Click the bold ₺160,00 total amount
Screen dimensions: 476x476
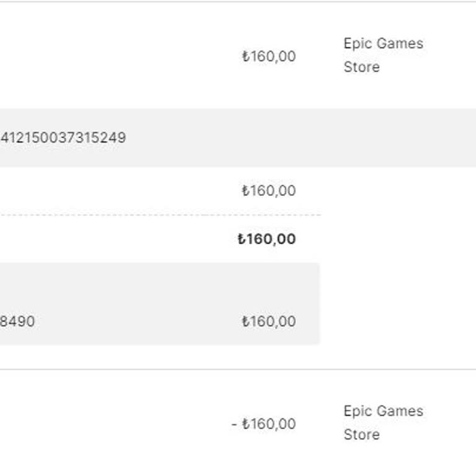267,239
